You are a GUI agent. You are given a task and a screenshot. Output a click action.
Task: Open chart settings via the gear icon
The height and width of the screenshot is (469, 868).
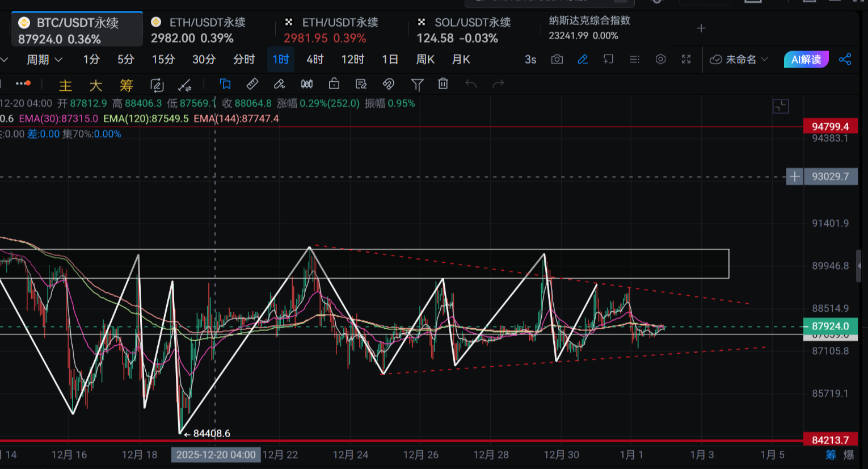pyautogui.click(x=660, y=59)
